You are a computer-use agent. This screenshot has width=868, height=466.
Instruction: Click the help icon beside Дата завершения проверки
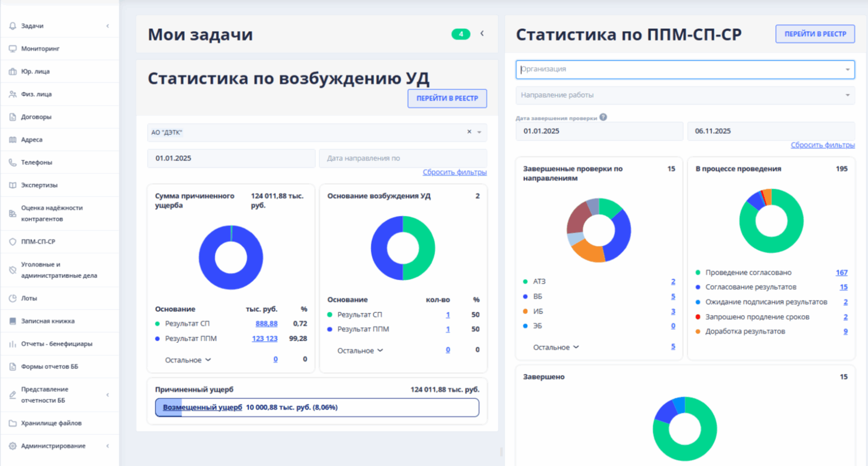pyautogui.click(x=604, y=117)
